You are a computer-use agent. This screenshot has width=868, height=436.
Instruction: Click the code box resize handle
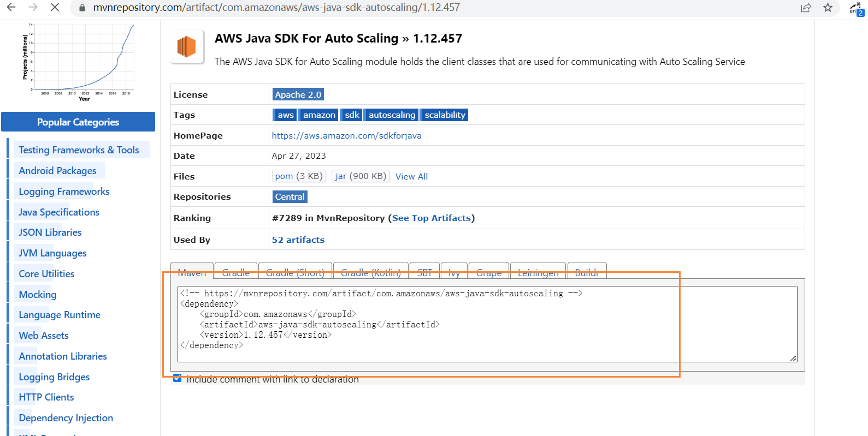[x=793, y=358]
